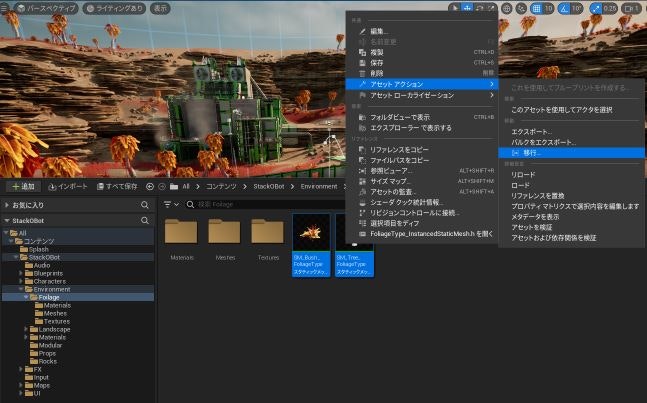
Task: Click the search icon in StackOBot header
Action: (145, 221)
